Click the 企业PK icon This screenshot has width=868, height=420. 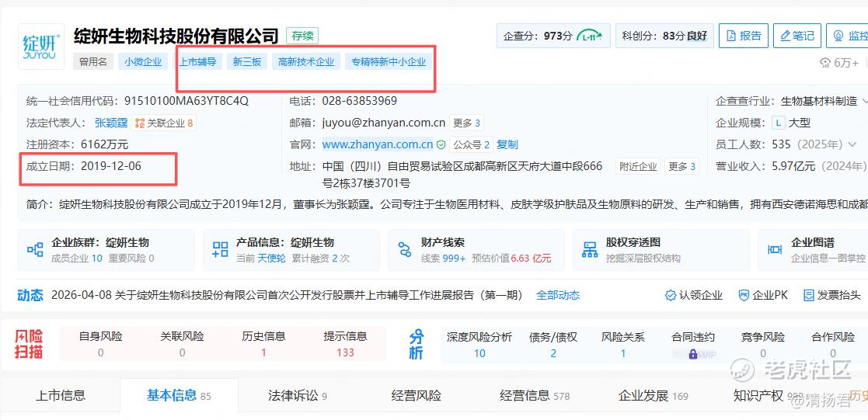[x=744, y=296]
